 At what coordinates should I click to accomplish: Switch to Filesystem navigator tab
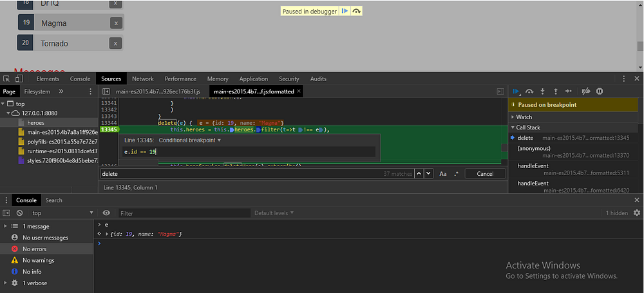[x=37, y=91]
